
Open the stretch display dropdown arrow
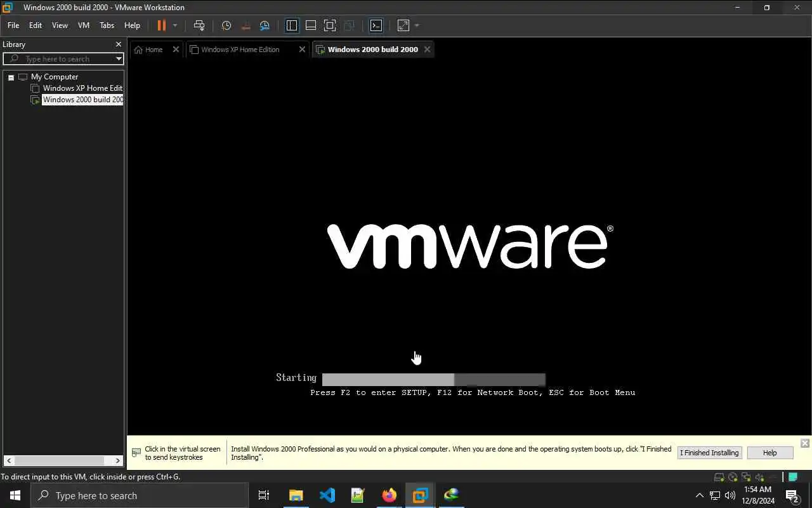(x=417, y=25)
